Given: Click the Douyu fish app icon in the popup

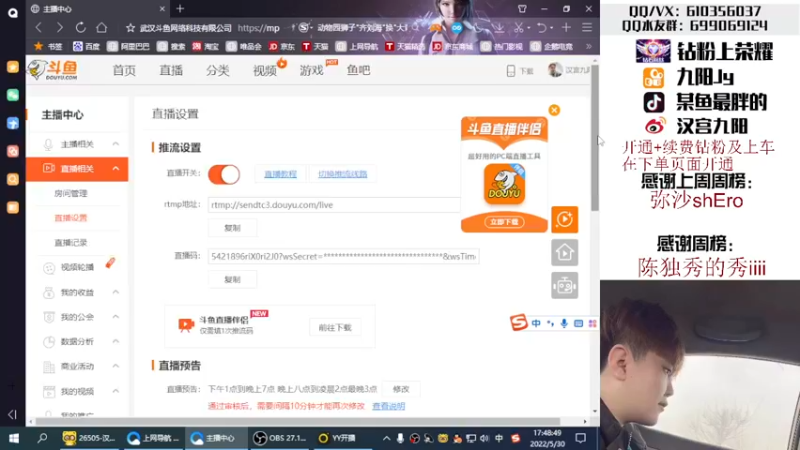Looking at the screenshot, I should pyautogui.click(x=504, y=185).
